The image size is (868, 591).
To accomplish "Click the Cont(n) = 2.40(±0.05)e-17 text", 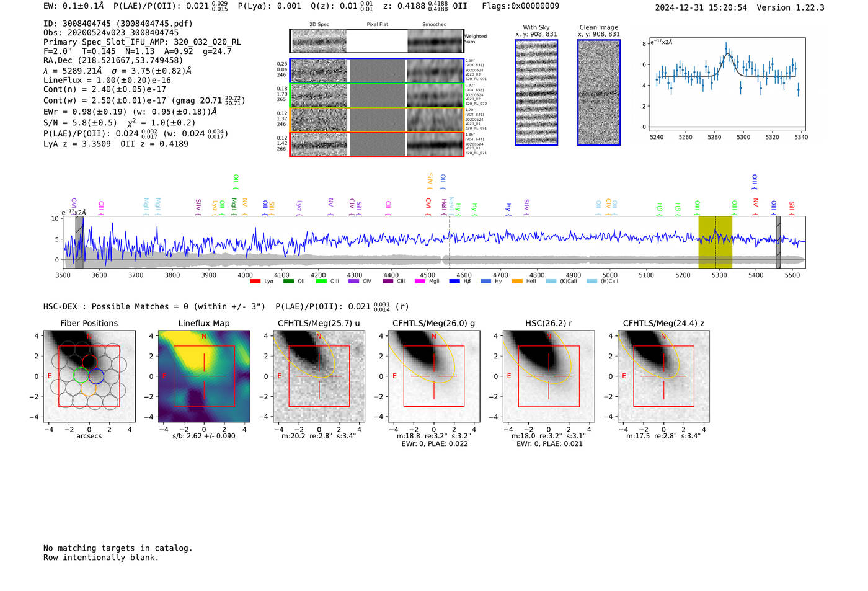I will pos(105,89).
